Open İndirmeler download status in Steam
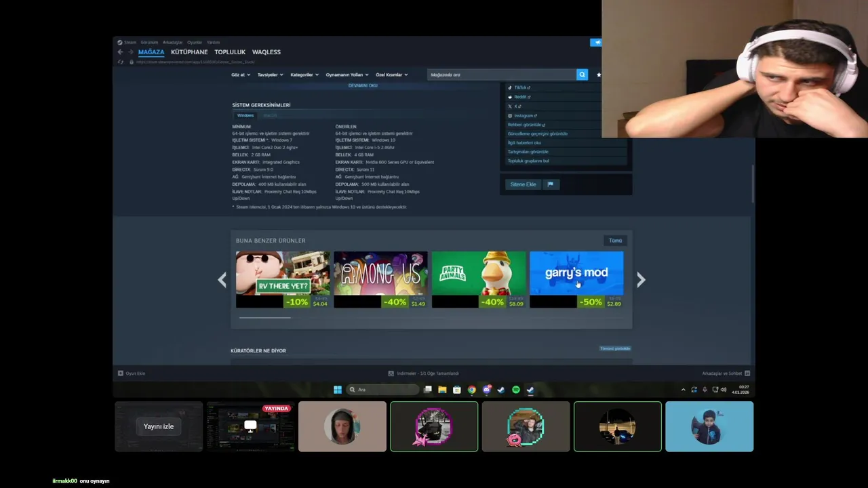 tap(424, 373)
